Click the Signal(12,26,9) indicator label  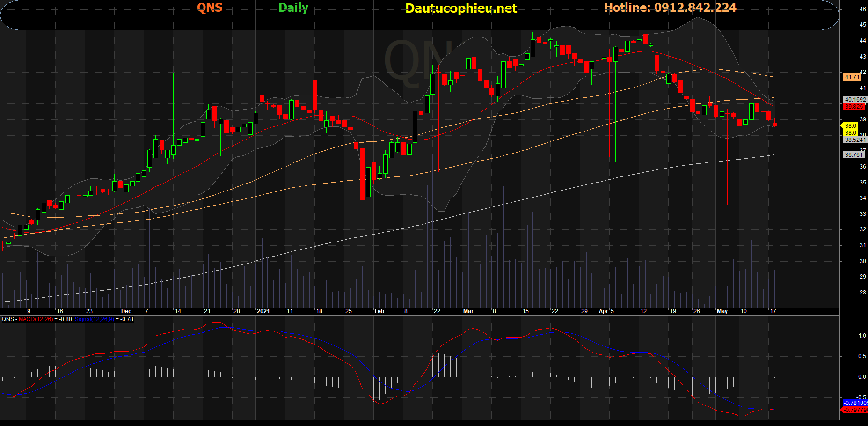(95, 319)
